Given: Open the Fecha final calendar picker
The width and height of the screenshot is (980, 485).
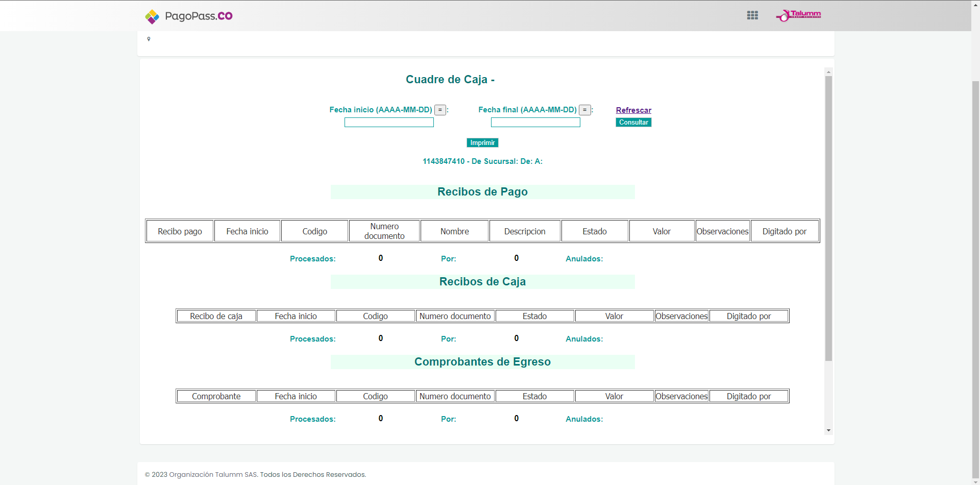Looking at the screenshot, I should 585,110.
